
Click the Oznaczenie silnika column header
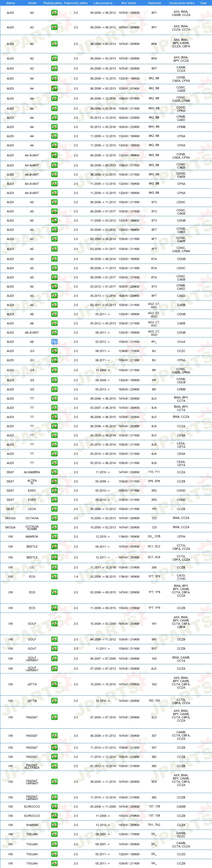point(182,3)
